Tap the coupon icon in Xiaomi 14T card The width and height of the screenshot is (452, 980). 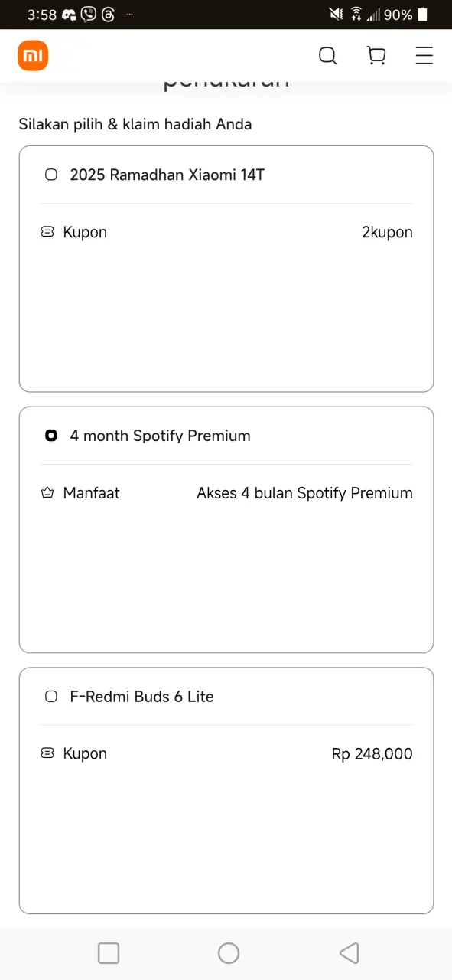tap(47, 232)
